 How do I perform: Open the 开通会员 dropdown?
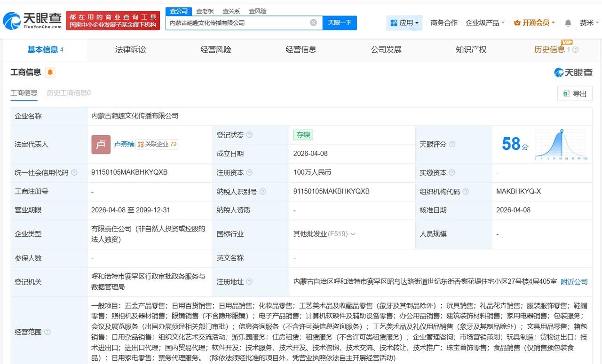pyautogui.click(x=534, y=22)
